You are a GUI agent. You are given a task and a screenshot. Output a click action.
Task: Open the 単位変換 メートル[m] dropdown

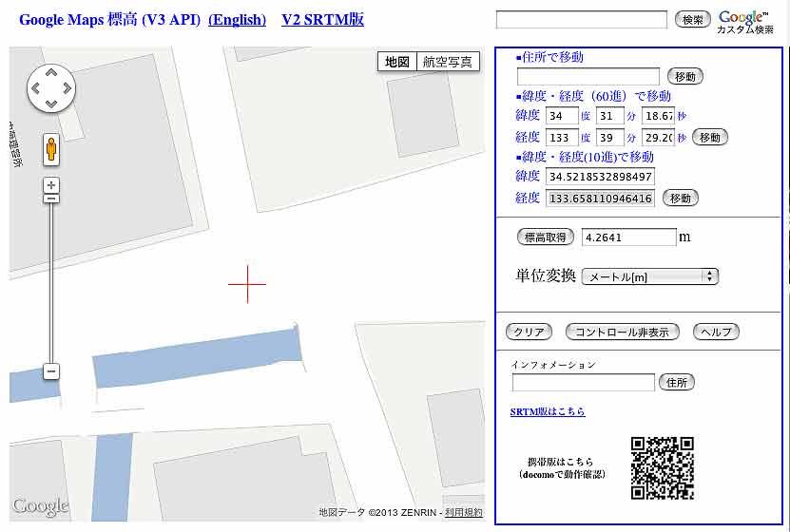[650, 276]
